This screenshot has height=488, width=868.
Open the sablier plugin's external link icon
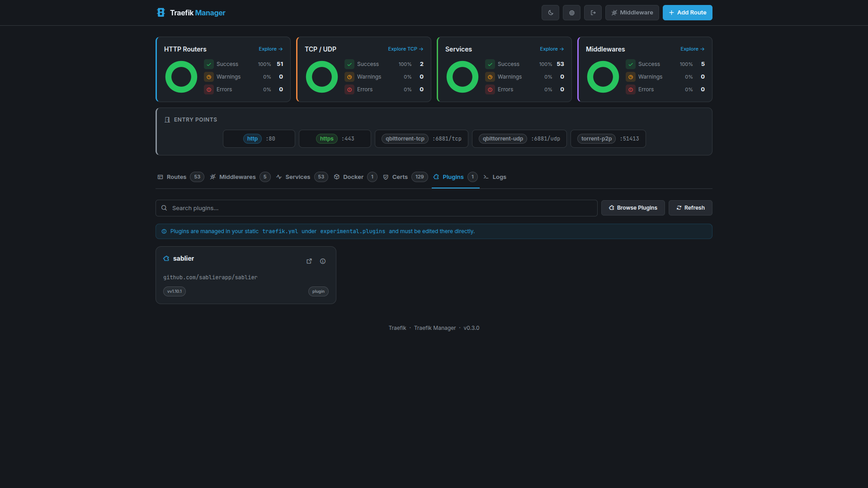309,261
